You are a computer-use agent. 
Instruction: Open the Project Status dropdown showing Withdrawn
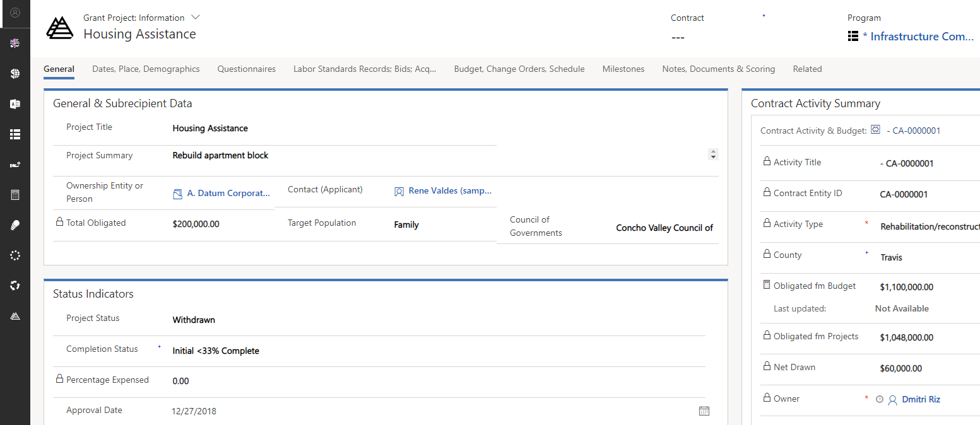click(435, 320)
